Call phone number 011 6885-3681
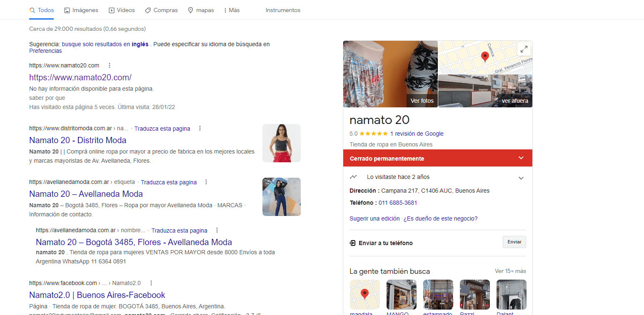 398,203
